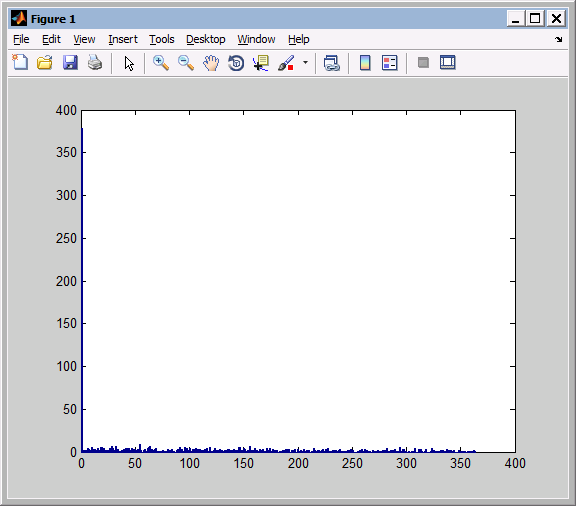Toggle Insert Colorbar button
Image resolution: width=576 pixels, height=506 pixels.
[365, 63]
